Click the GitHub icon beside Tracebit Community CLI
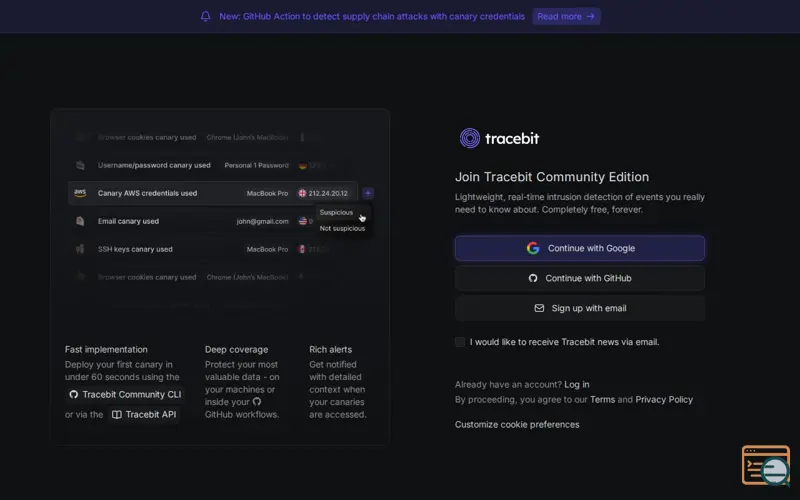This screenshot has width=800, height=500. 74,394
